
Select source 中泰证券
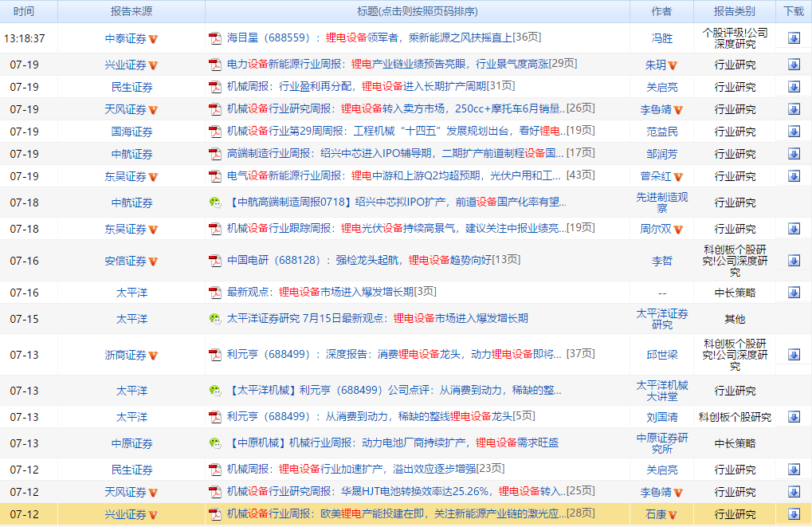point(126,38)
